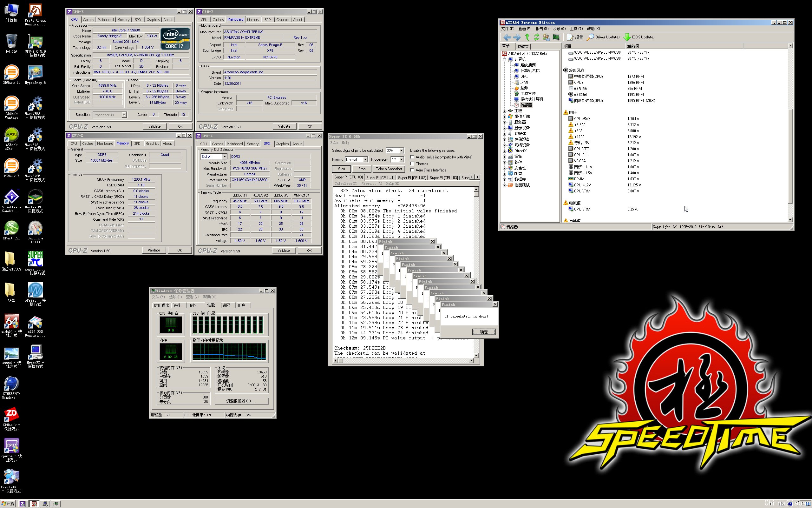This screenshot has width=812, height=508.
Task: Open SiSoftware Sandra desktop icon
Action: [x=11, y=201]
